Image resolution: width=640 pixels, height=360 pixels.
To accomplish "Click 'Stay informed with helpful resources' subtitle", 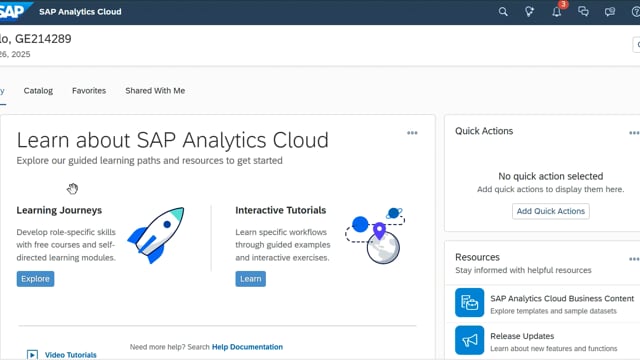I will [523, 270].
